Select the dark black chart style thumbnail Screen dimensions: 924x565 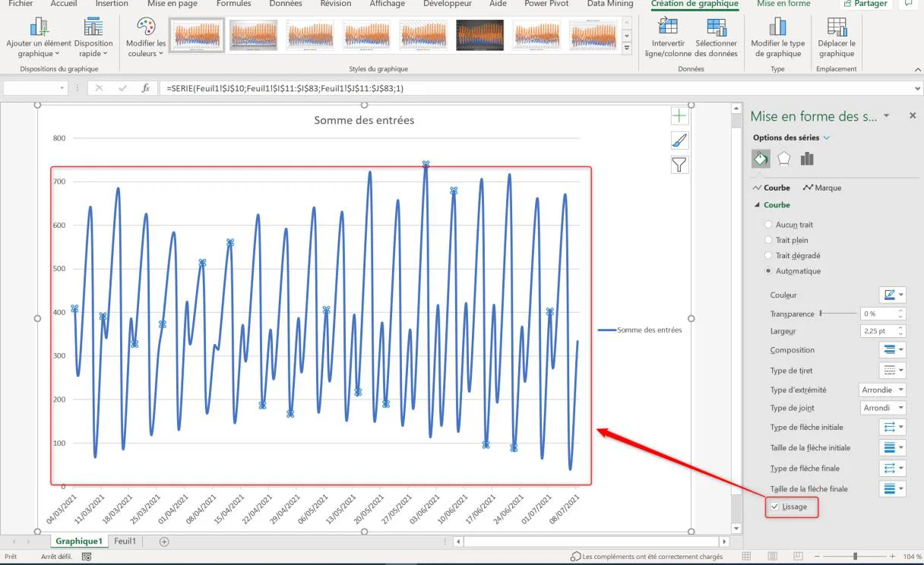pyautogui.click(x=480, y=35)
